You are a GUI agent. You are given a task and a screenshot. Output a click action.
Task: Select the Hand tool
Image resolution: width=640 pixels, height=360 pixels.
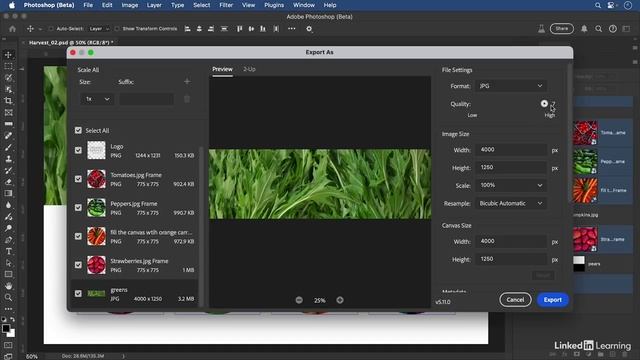click(x=9, y=286)
